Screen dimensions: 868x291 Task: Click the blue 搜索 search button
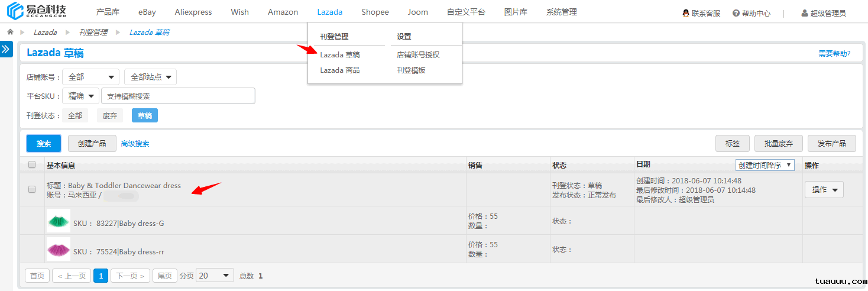[44, 143]
